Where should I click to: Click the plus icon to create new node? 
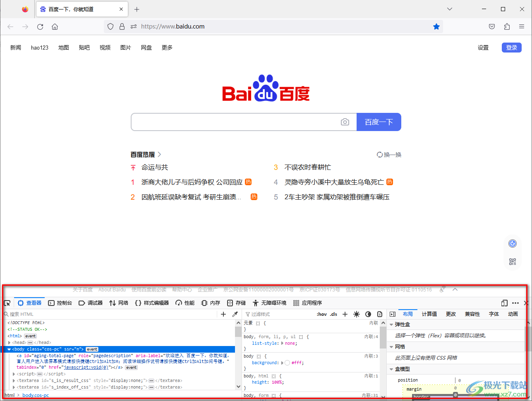223,314
